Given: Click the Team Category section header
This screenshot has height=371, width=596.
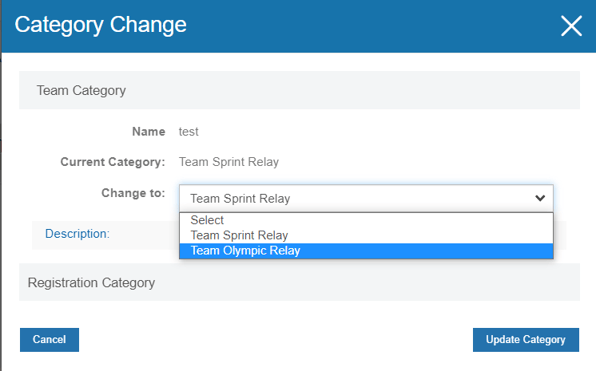Looking at the screenshot, I should pos(299,90).
